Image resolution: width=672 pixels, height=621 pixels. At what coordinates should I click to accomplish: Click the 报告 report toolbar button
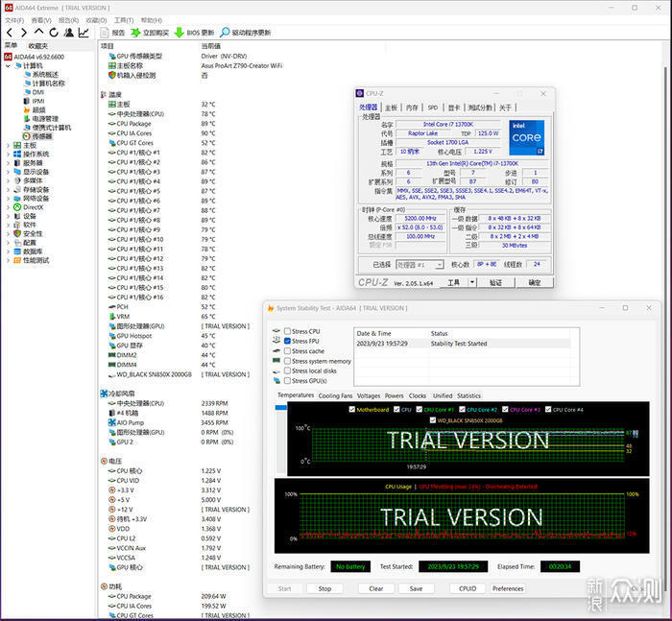tap(112, 33)
